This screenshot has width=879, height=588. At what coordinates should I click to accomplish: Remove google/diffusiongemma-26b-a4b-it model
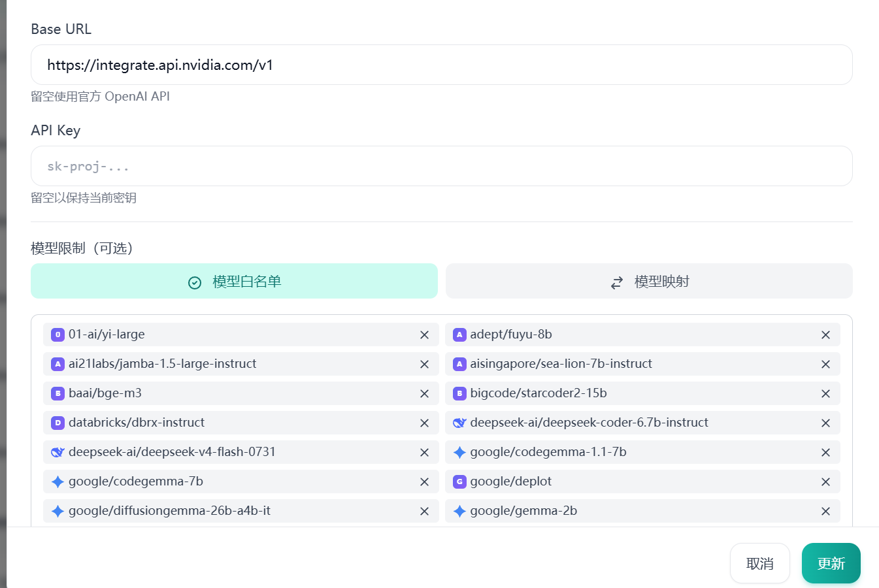tap(424, 511)
